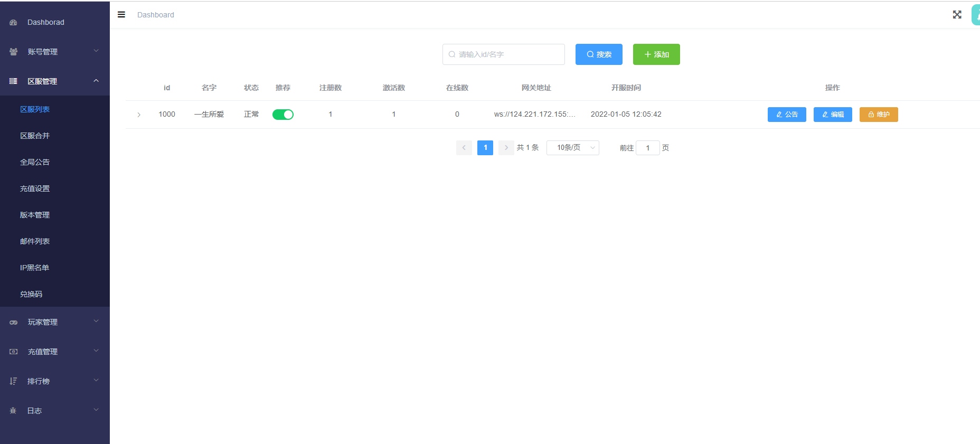This screenshot has height=444, width=980.
Task: Expand the 玩家管理 submenu arrow
Action: pyautogui.click(x=96, y=321)
